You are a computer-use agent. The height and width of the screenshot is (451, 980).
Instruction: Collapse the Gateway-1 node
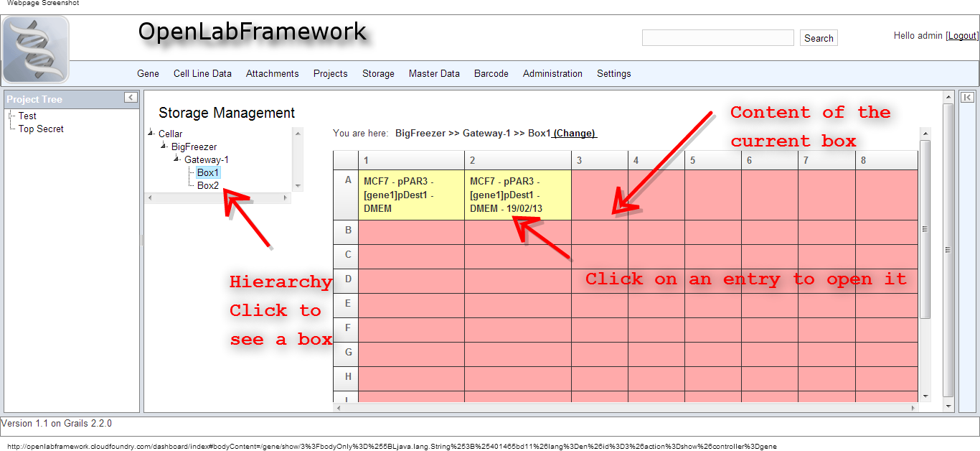coord(176,159)
